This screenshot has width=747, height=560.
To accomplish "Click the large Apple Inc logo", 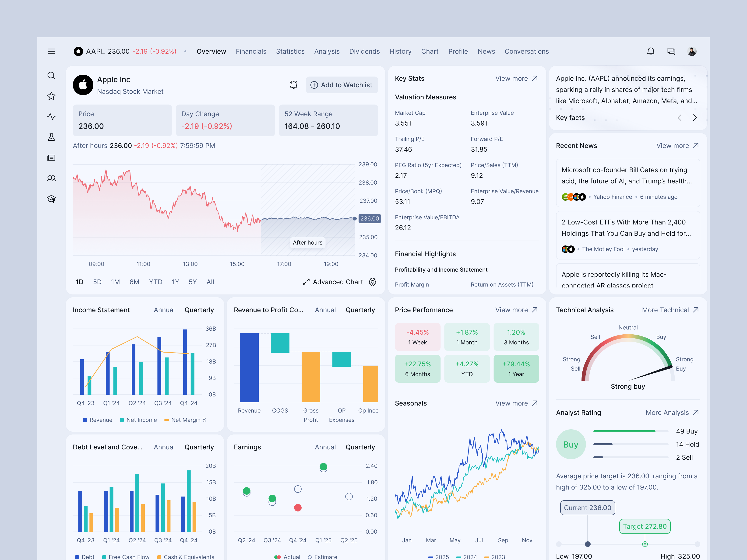I will point(83,85).
